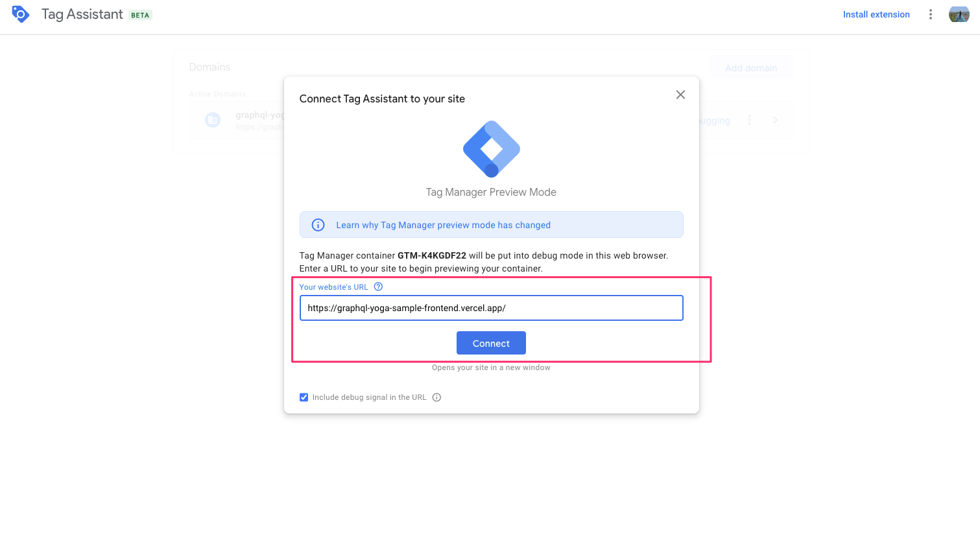Click the domain row's list icon
The width and height of the screenshot is (980, 560).
click(x=213, y=120)
